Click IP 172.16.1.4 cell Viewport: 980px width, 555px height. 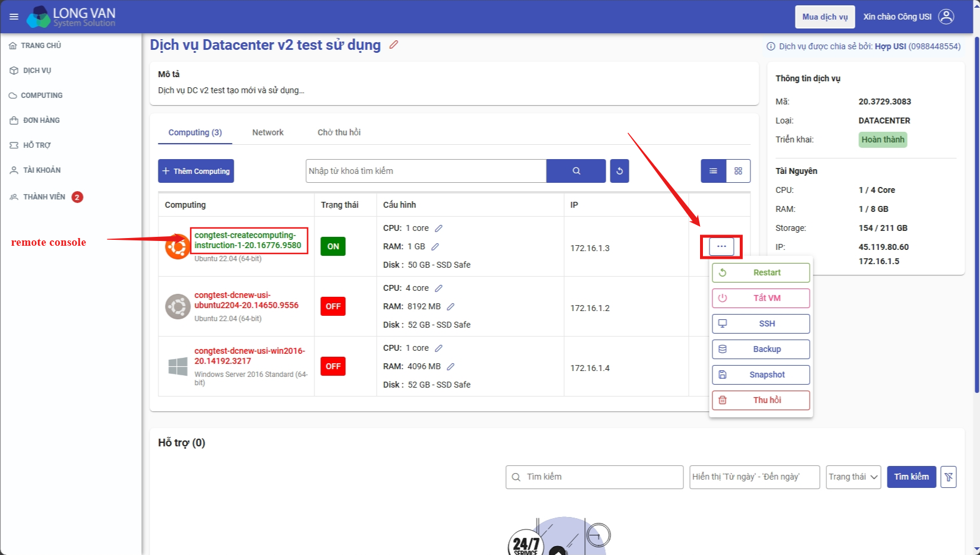point(590,368)
